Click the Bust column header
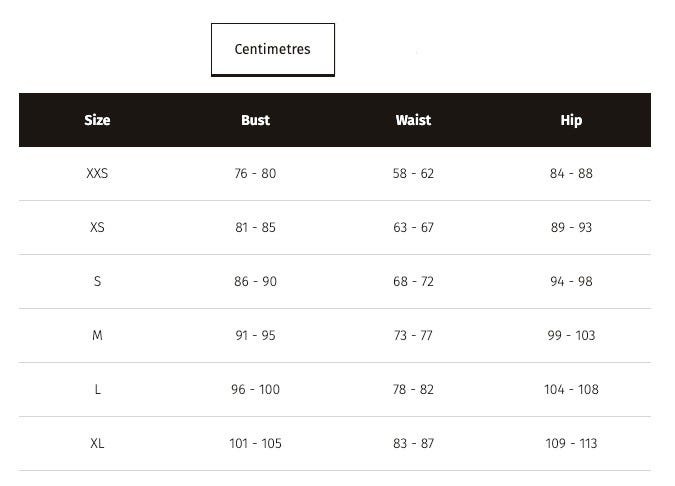Screen dimensions: 675x486 (x=255, y=120)
